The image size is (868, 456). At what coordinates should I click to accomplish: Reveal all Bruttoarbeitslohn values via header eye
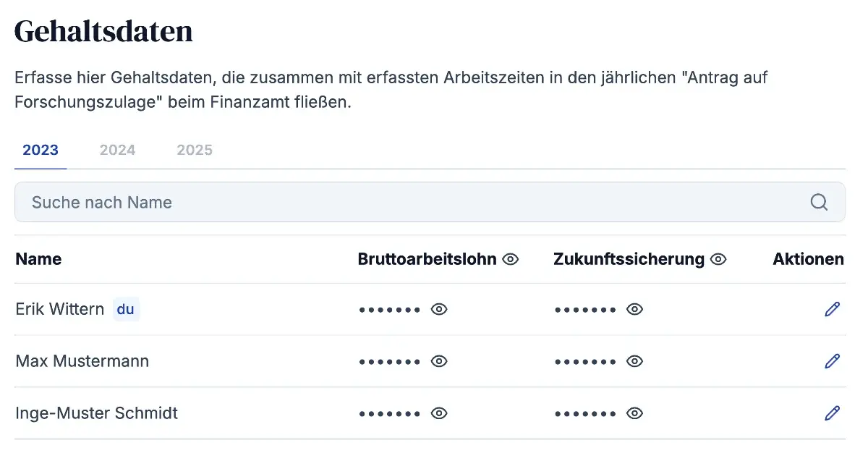point(511,259)
